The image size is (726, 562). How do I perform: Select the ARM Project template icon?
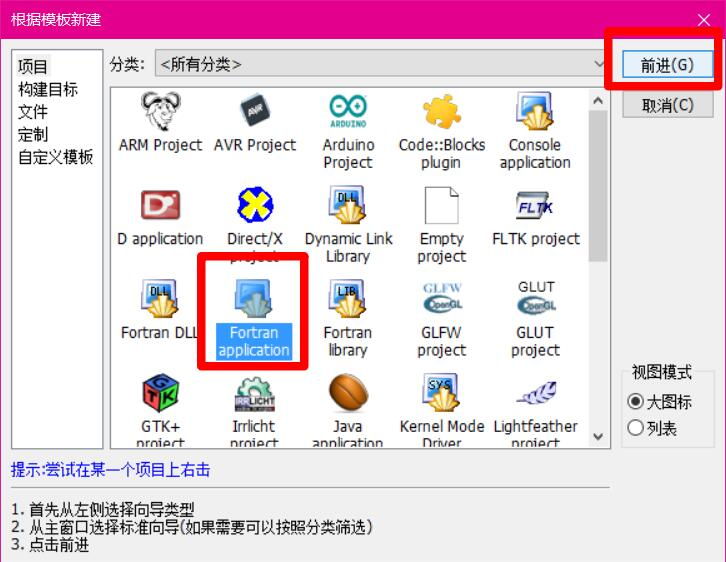[161, 112]
